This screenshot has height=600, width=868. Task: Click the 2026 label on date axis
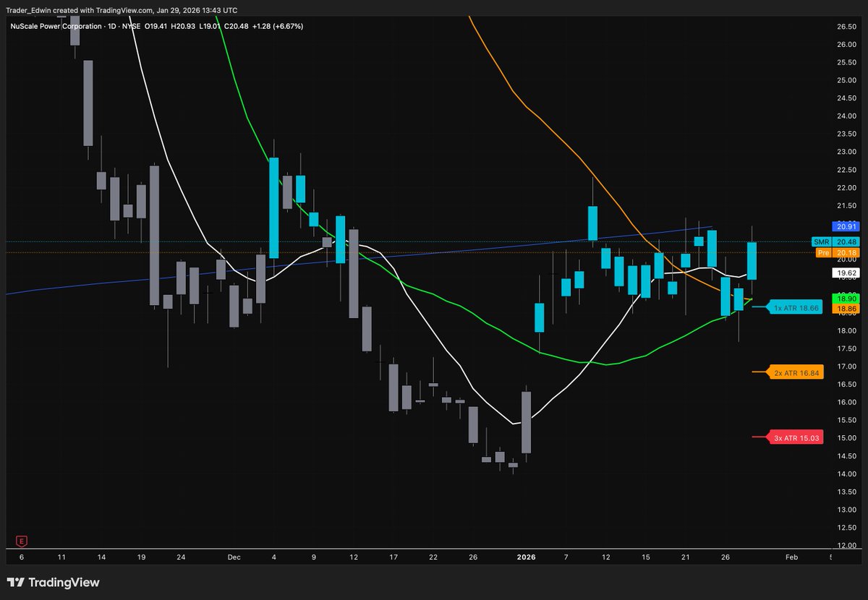[527, 557]
